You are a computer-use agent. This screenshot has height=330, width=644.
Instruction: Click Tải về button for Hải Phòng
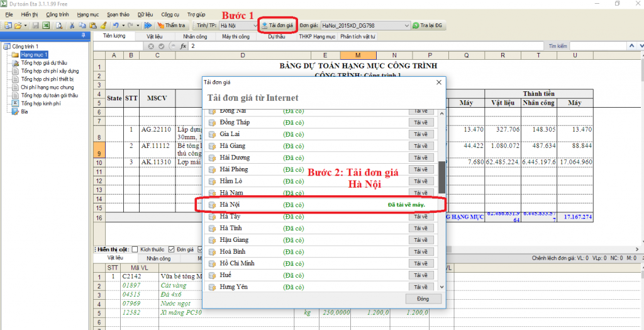421,169
